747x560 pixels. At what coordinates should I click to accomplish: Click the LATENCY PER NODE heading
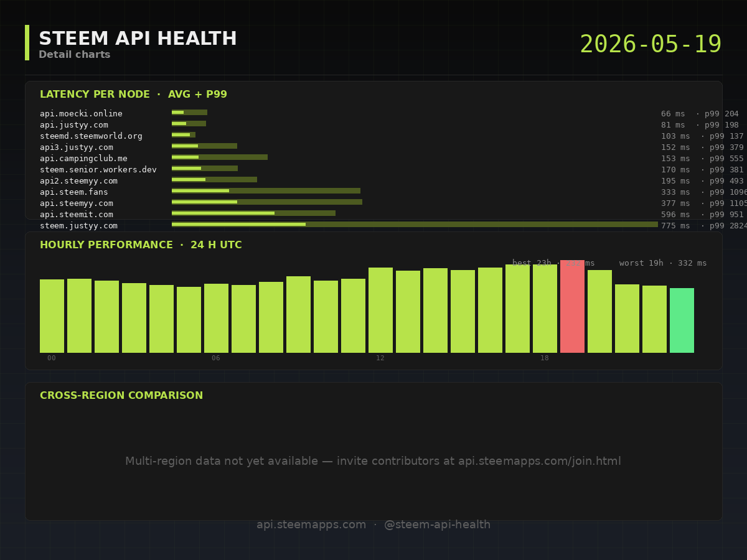133,95
